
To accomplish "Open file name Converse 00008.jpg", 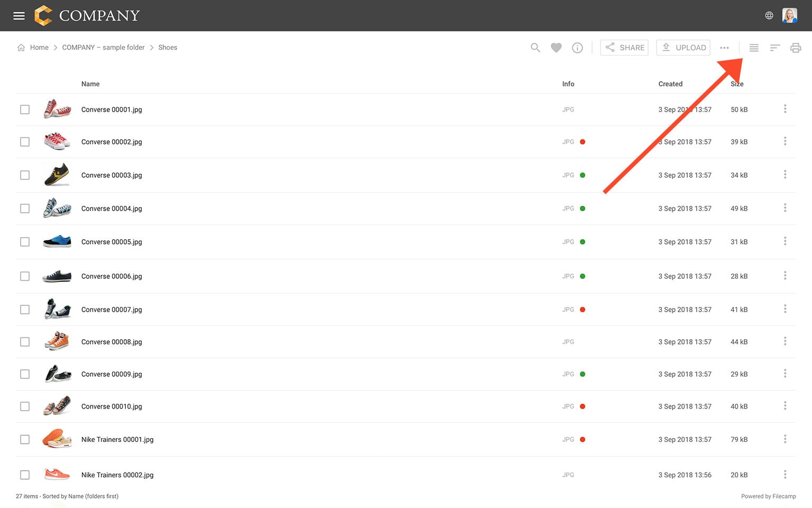I will tap(112, 342).
